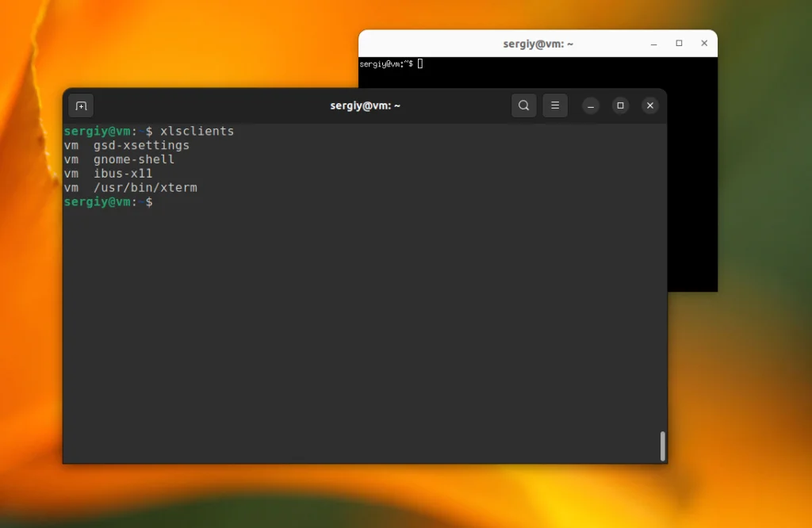Viewport: 812px width, 528px height.
Task: Click the GNOME Terminal title 'sergiy@vm: ~'
Action: [x=365, y=105]
